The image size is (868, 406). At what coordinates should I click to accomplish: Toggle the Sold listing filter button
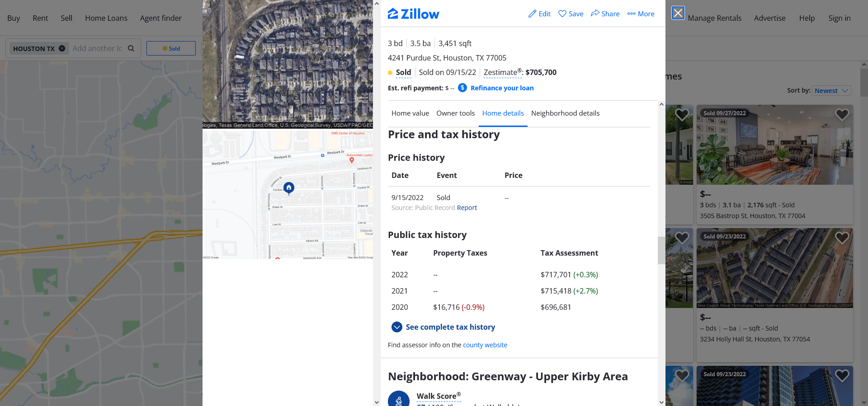pyautogui.click(x=171, y=48)
